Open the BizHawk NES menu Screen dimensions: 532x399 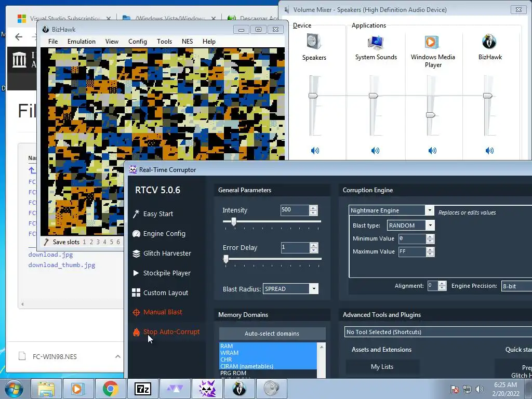[x=187, y=42]
